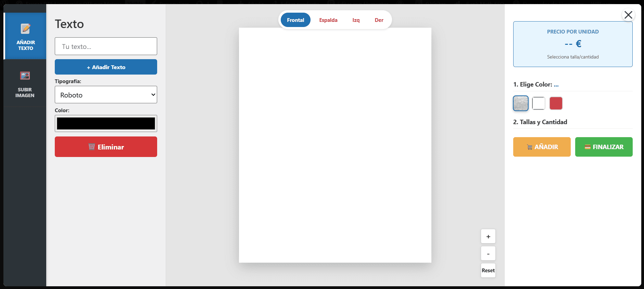Click the '+ Añadir Texto' button

(106, 67)
